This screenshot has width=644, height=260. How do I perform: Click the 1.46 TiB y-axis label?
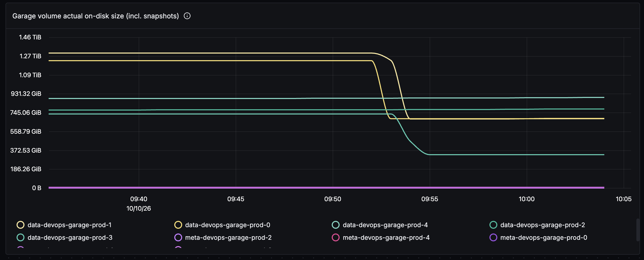point(30,37)
